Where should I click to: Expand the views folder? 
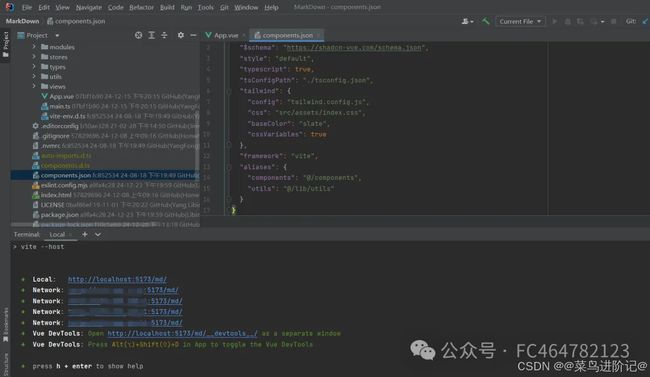34,86
